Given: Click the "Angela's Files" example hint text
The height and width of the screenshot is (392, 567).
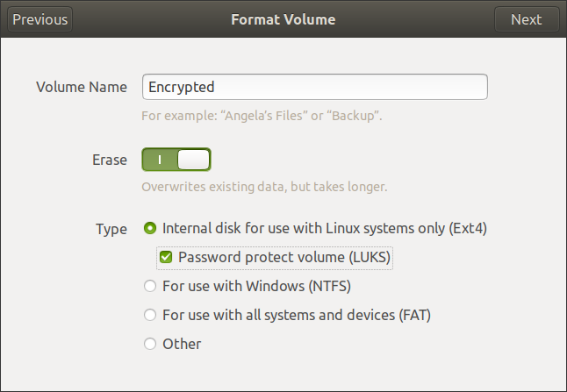Looking at the screenshot, I should pos(262,115).
